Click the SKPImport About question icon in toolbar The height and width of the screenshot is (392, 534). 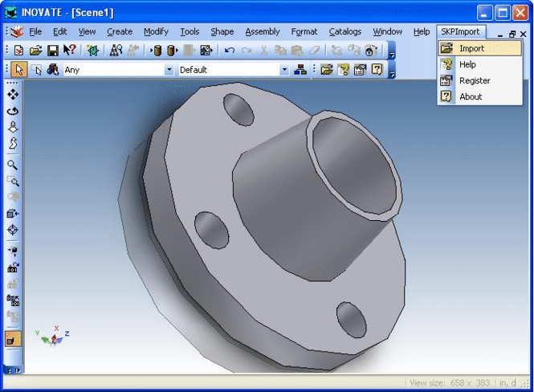coord(377,69)
